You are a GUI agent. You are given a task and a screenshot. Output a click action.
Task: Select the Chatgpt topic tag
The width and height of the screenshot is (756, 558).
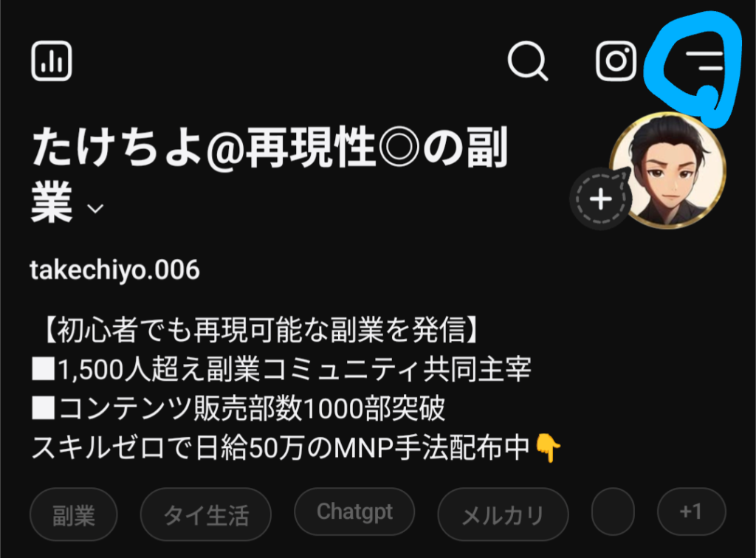[354, 512]
